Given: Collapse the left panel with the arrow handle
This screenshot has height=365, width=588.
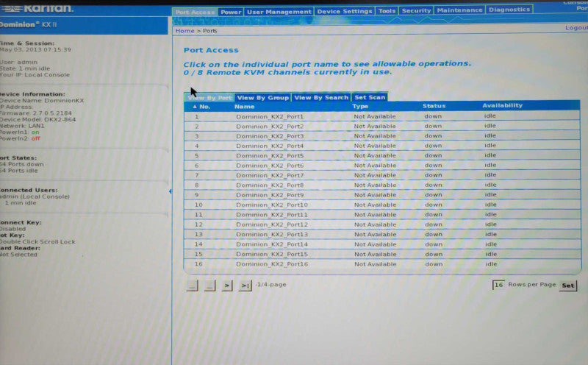Looking at the screenshot, I should (171, 191).
